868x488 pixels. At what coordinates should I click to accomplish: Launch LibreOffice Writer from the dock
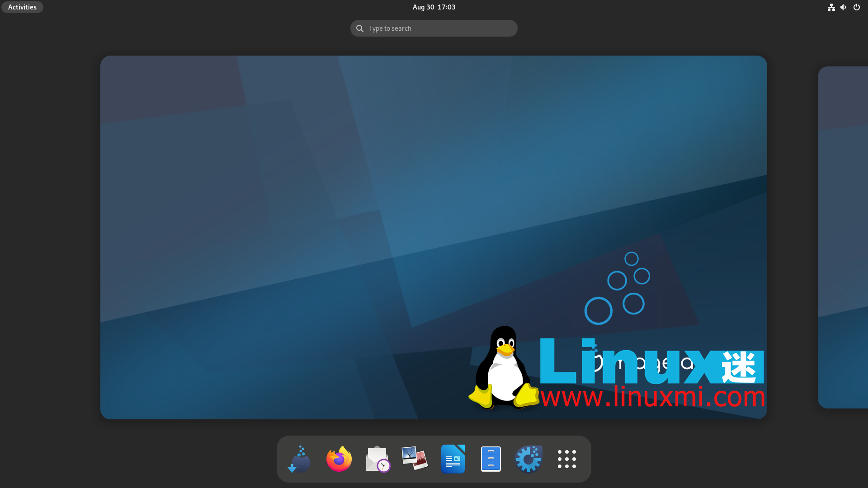point(453,459)
